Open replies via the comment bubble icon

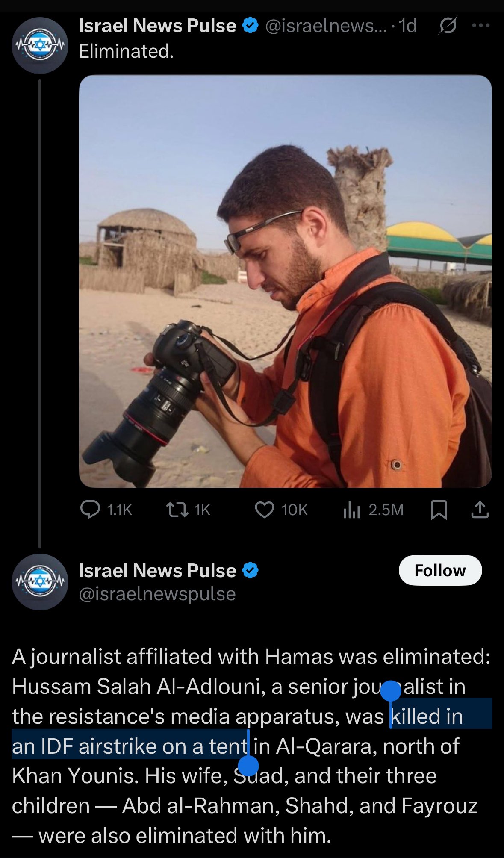(90, 510)
